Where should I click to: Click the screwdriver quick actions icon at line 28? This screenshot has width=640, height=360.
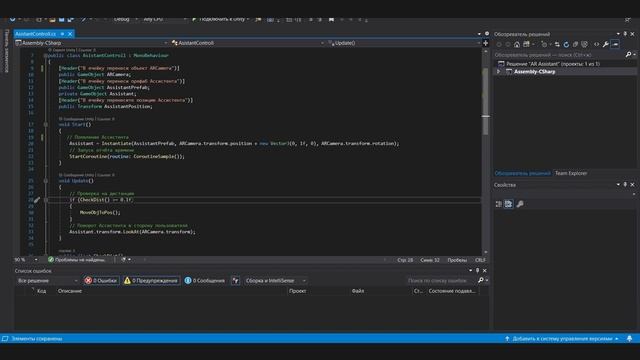click(37, 200)
